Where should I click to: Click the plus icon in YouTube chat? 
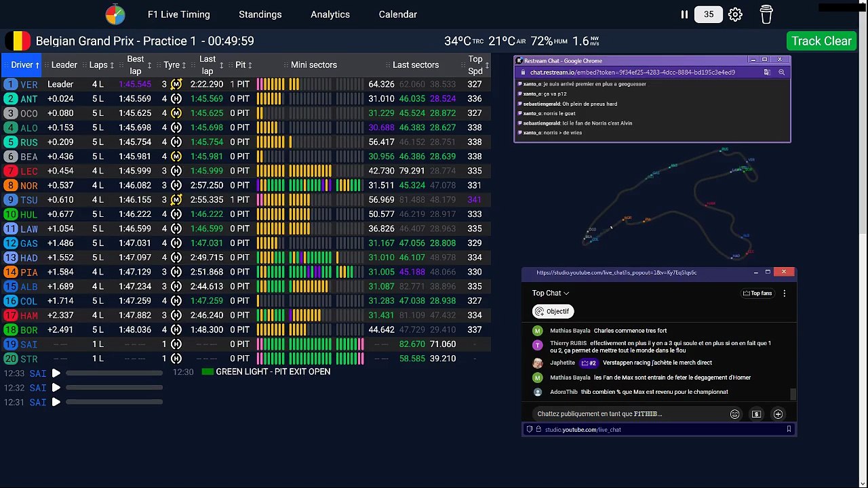pos(778,414)
